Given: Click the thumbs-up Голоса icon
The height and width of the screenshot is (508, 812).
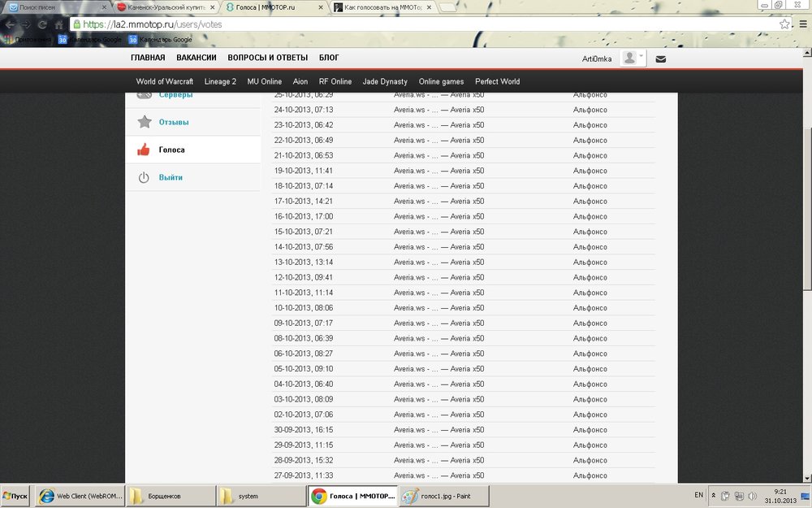Looking at the screenshot, I should coord(145,150).
